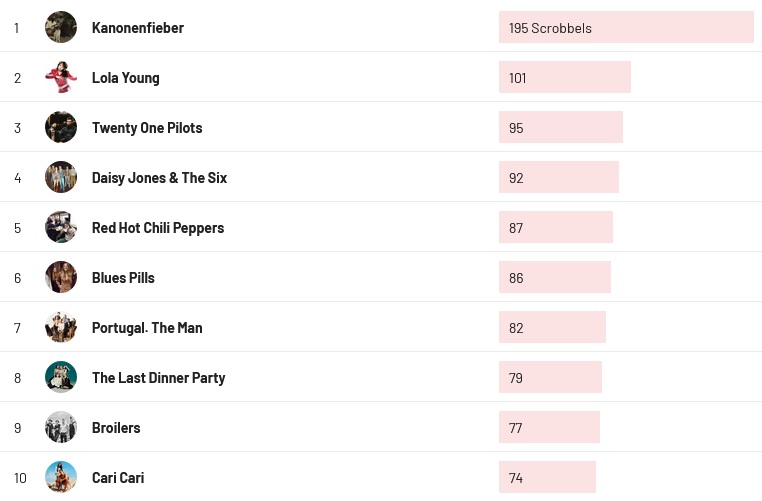Go to Lola Young's artist page
Viewport: 762px width, 501px height.
point(125,78)
